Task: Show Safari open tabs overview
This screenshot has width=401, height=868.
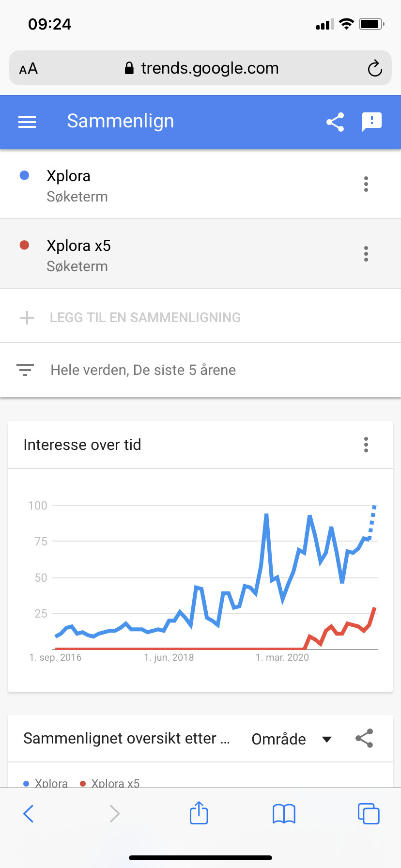Action: coord(369,813)
